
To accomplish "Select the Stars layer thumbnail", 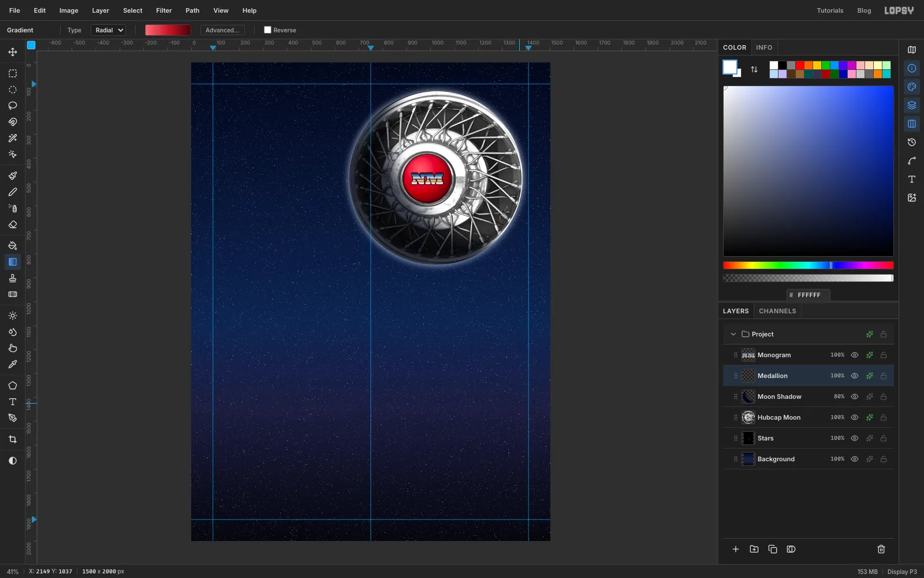I will click(748, 438).
